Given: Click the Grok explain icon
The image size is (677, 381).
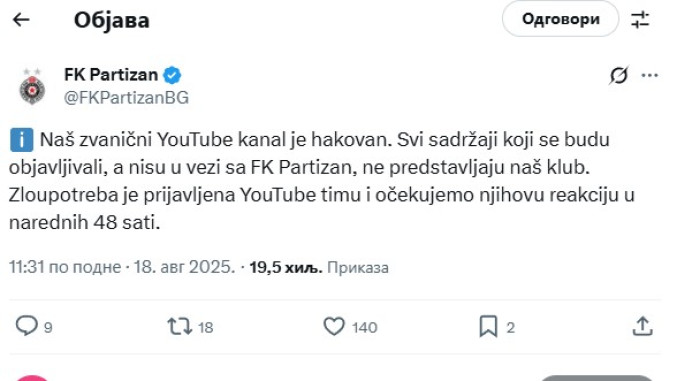Looking at the screenshot, I should point(618,76).
